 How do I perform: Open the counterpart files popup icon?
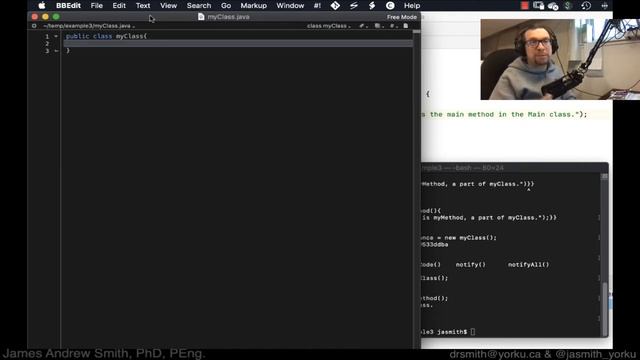click(379, 26)
